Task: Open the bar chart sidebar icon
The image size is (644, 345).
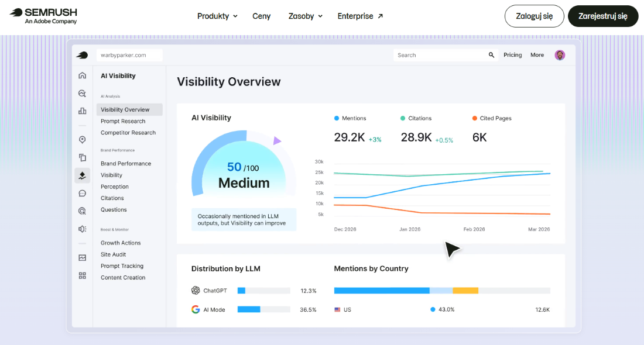Action: pyautogui.click(x=82, y=111)
